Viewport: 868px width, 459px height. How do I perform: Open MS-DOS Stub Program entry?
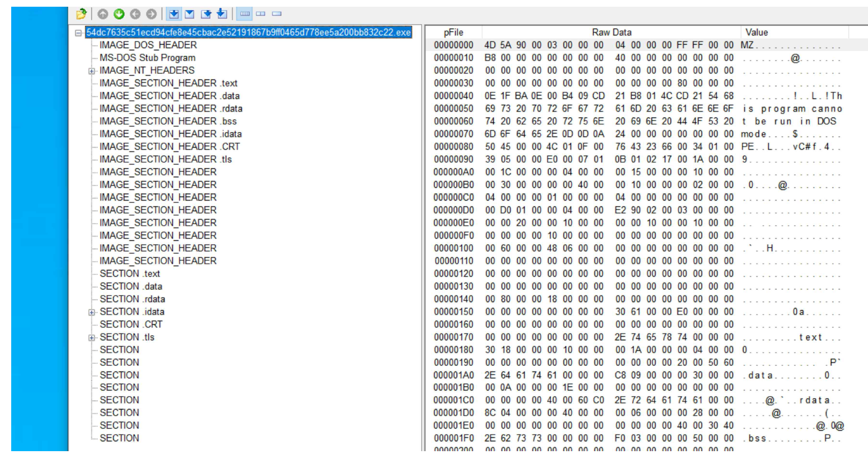pyautogui.click(x=147, y=58)
